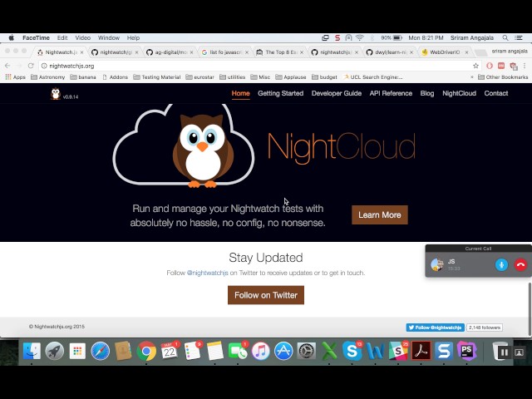This screenshot has width=532, height=399.
Task: Open the Video menu
Action: point(83,38)
